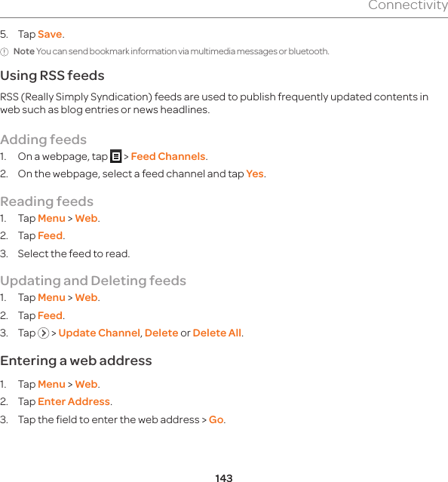
Task: Click Menu under Reading feeds
Action: click(51, 218)
